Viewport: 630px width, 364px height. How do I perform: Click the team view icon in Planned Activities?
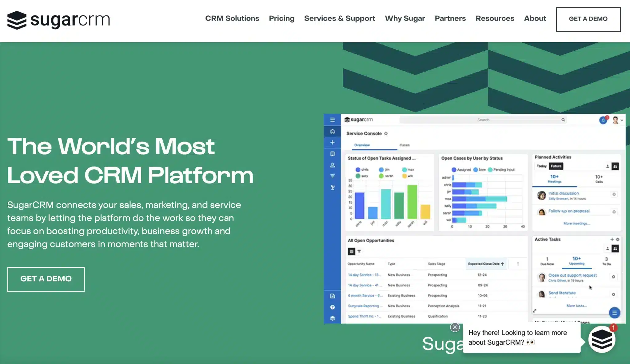pyautogui.click(x=615, y=166)
